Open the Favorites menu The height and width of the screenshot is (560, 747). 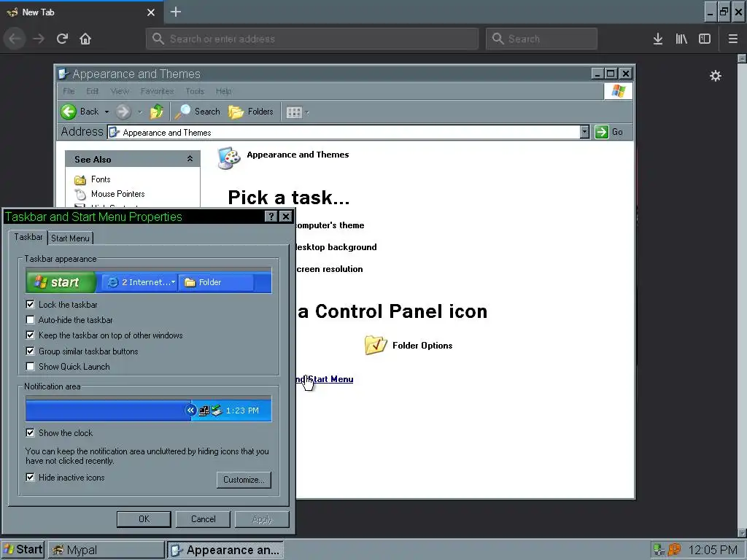pos(158,91)
